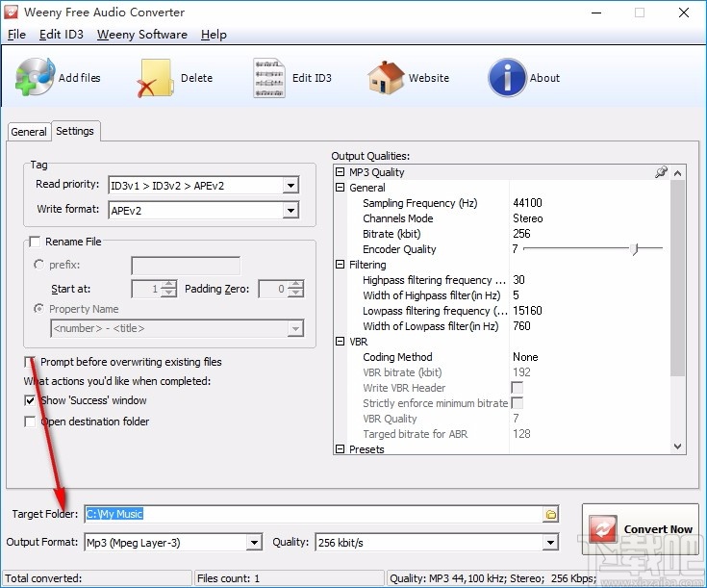
Task: Enable the Rename File checkbox
Action: point(35,242)
